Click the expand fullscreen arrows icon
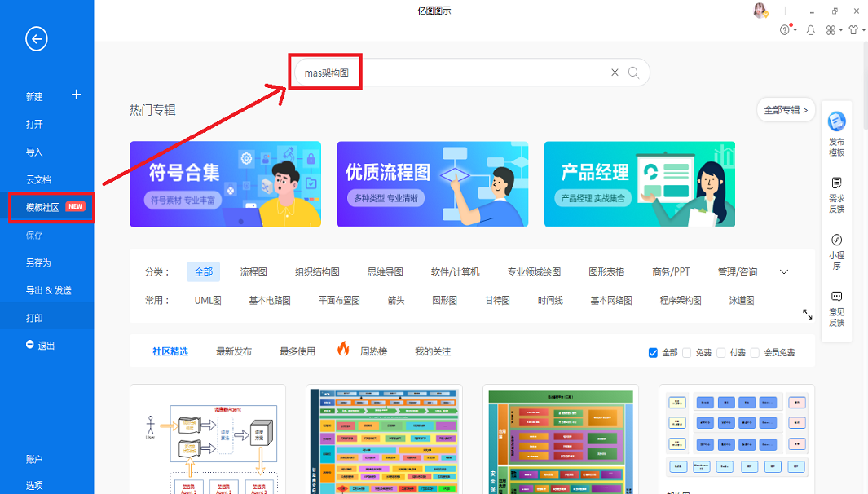This screenshot has width=868, height=494. pos(808,315)
